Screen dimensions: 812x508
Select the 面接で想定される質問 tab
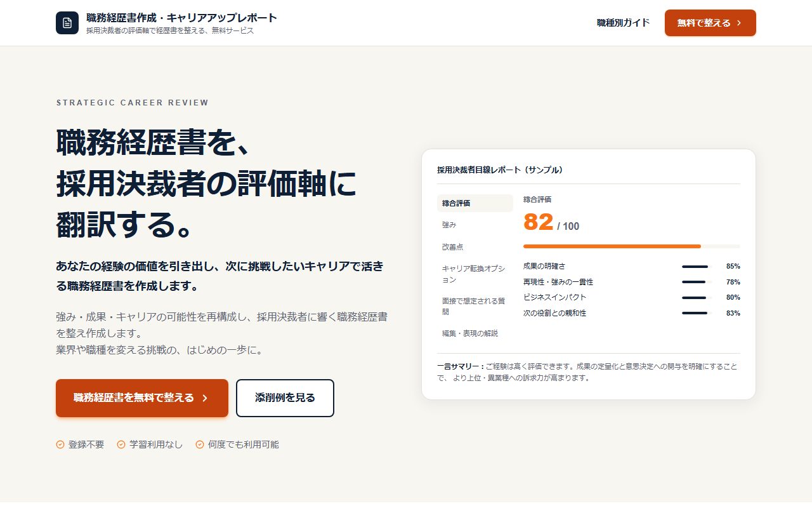(475, 306)
